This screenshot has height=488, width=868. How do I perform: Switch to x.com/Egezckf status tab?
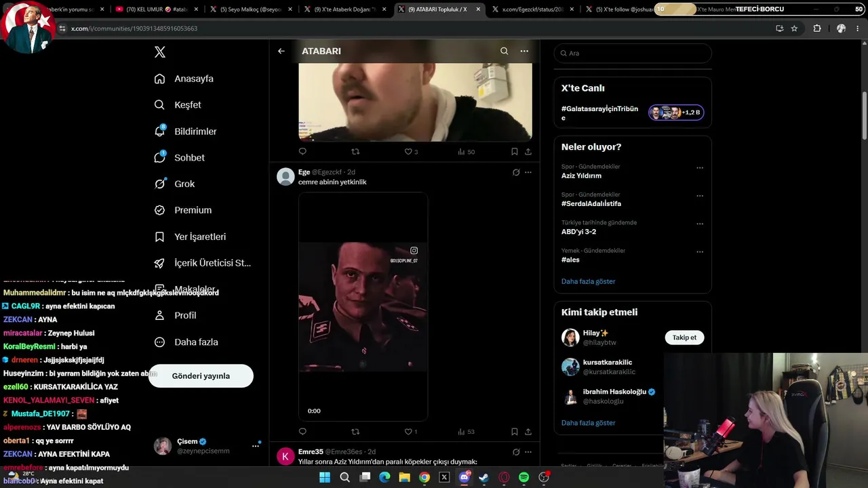533,9
